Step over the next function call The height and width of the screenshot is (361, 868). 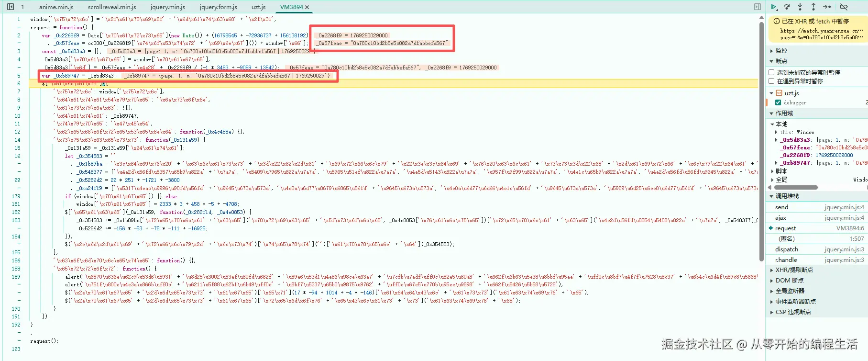coord(787,7)
